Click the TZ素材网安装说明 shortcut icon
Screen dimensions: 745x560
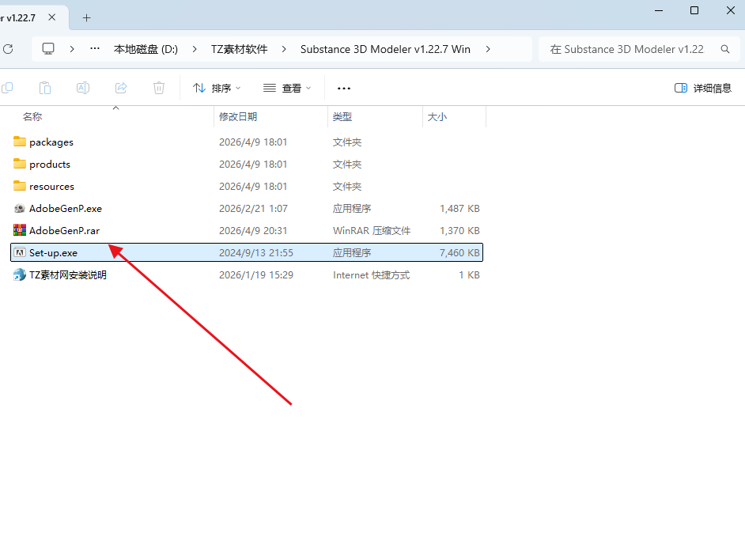coord(20,274)
